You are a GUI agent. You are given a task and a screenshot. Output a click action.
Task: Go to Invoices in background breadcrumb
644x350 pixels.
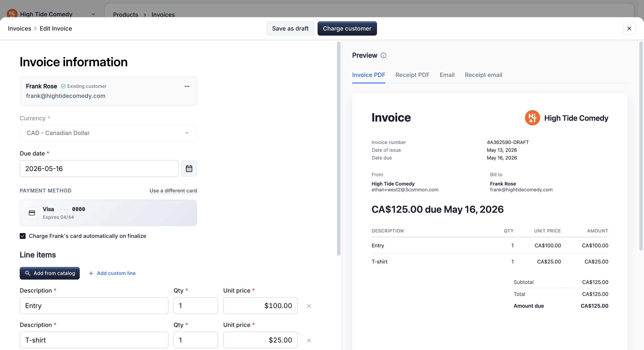pyautogui.click(x=163, y=15)
